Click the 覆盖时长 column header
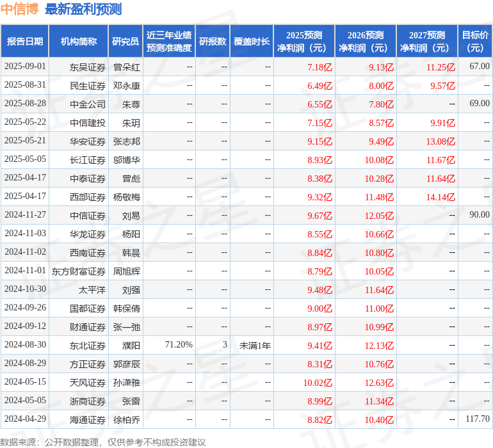This screenshot has height=448, width=493. coord(252,42)
